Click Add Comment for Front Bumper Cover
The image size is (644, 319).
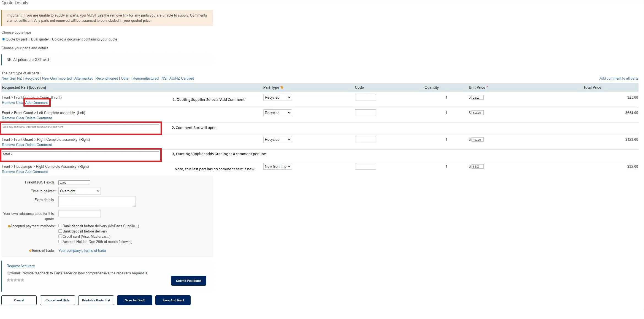click(x=36, y=103)
